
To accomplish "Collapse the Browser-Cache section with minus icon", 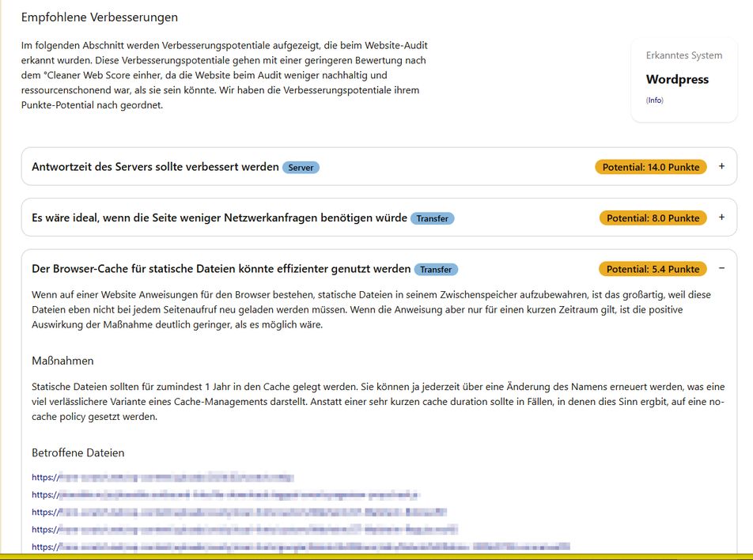I will tap(721, 268).
